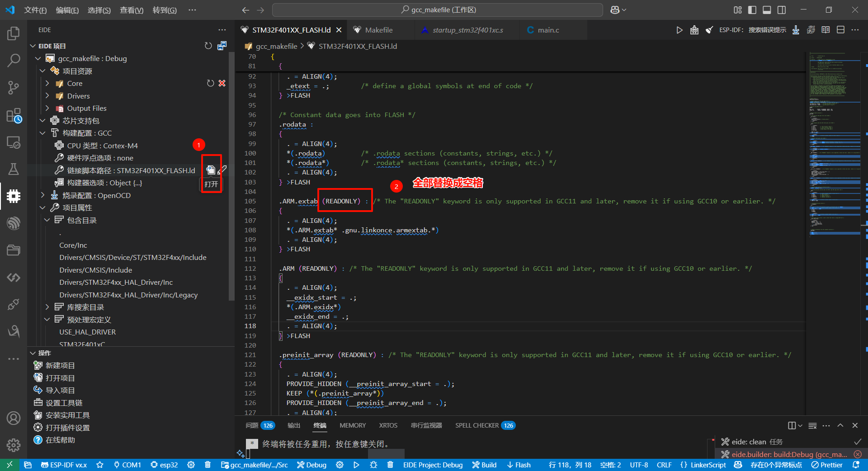Collapse the 包含目录 include directories node
Screen dimensions: 868x471
[x=47, y=220]
